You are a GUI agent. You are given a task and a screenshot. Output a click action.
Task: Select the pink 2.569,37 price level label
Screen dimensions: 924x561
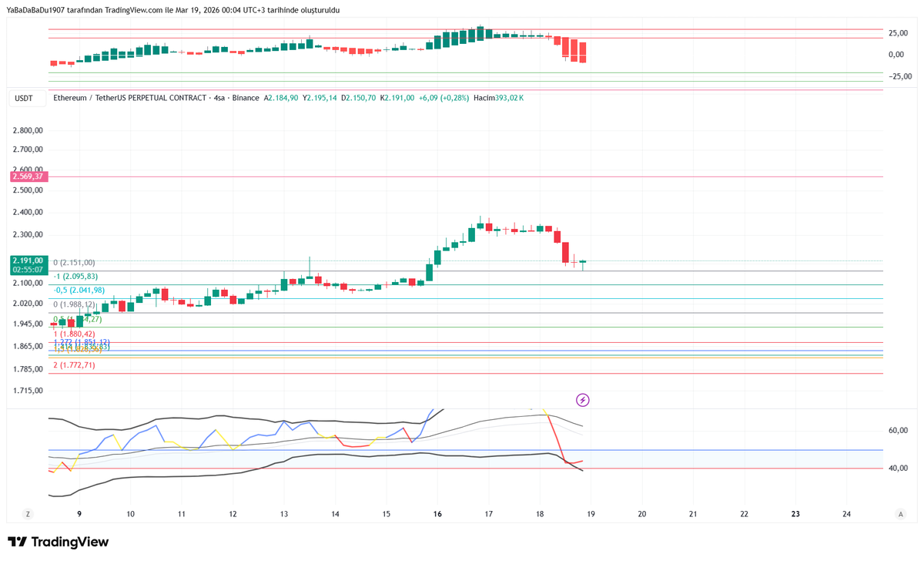click(x=28, y=176)
